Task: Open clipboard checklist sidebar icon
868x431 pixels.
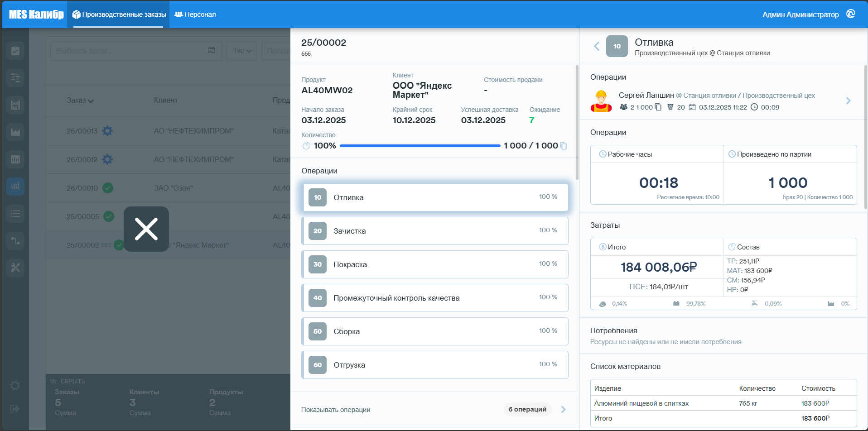Action: 15,51
